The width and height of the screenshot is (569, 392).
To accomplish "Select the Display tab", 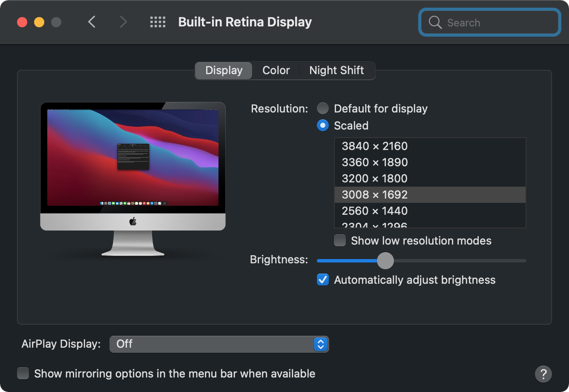I will click(x=224, y=70).
